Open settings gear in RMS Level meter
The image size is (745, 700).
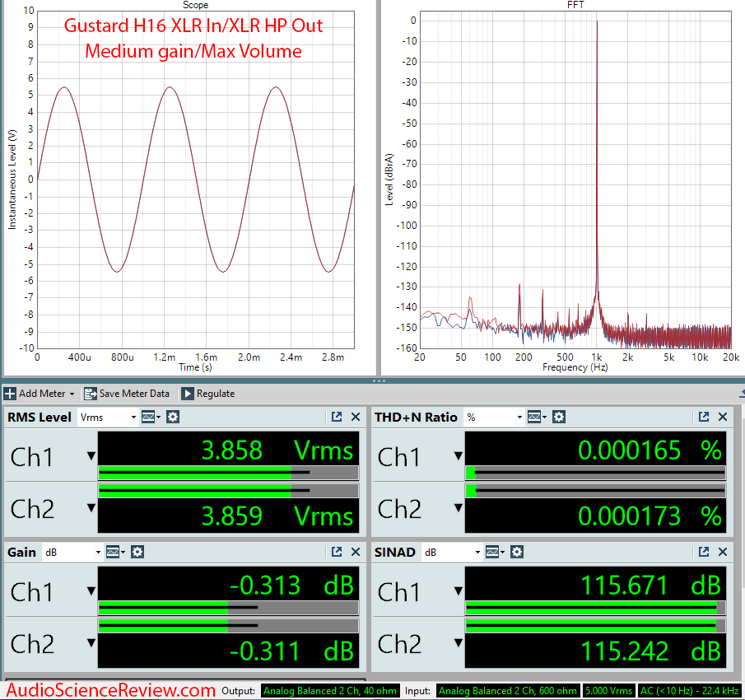pos(173,418)
